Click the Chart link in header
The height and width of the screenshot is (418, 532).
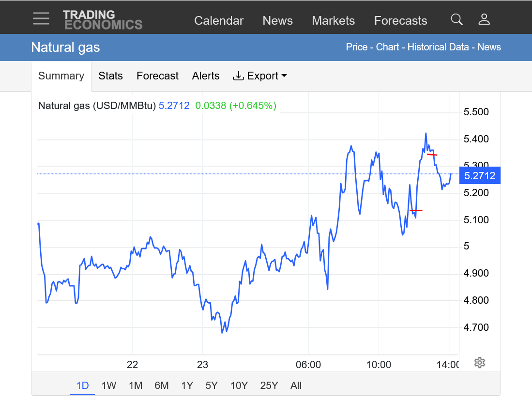point(388,47)
